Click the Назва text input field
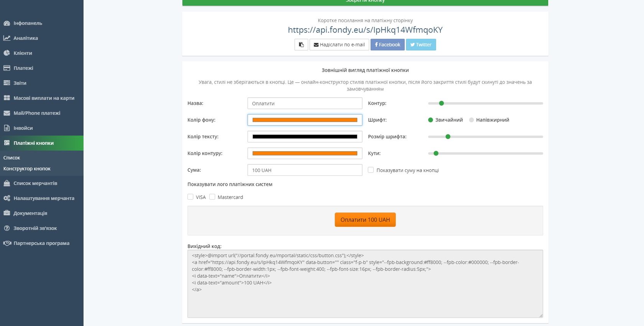644x326 pixels. tap(305, 103)
